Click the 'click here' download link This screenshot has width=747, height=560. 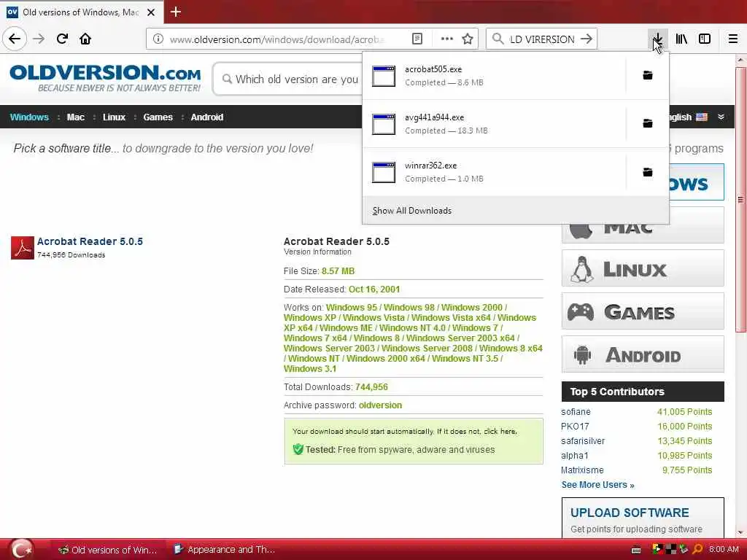500,432
